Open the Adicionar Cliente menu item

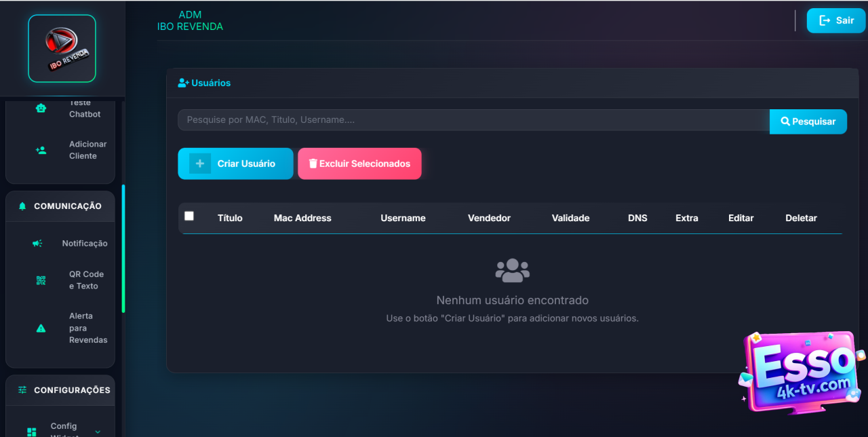pyautogui.click(x=87, y=150)
